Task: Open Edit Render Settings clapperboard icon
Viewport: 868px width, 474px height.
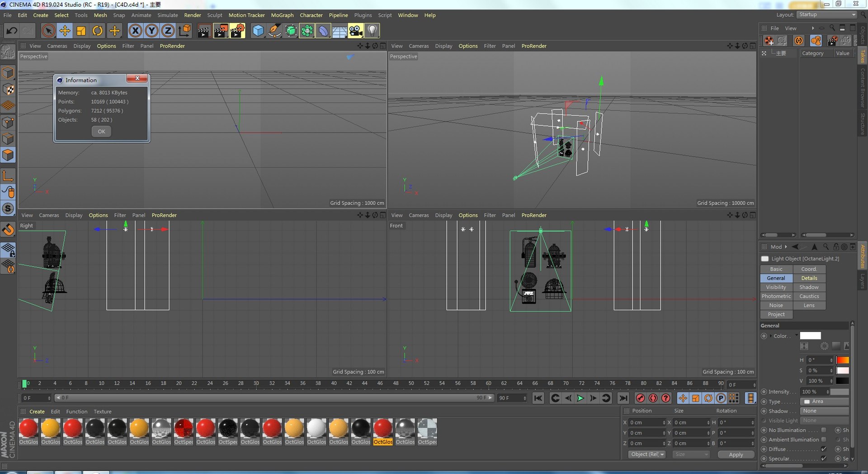Action: tap(237, 31)
